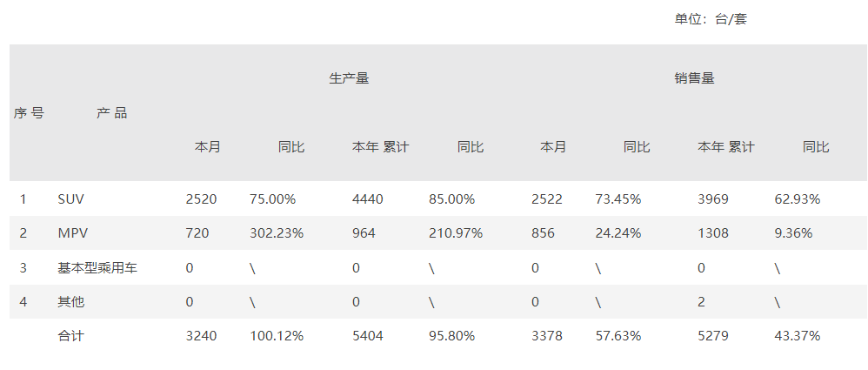Click the SUV product row label
Screen dimensions: 868x370
tap(70, 199)
